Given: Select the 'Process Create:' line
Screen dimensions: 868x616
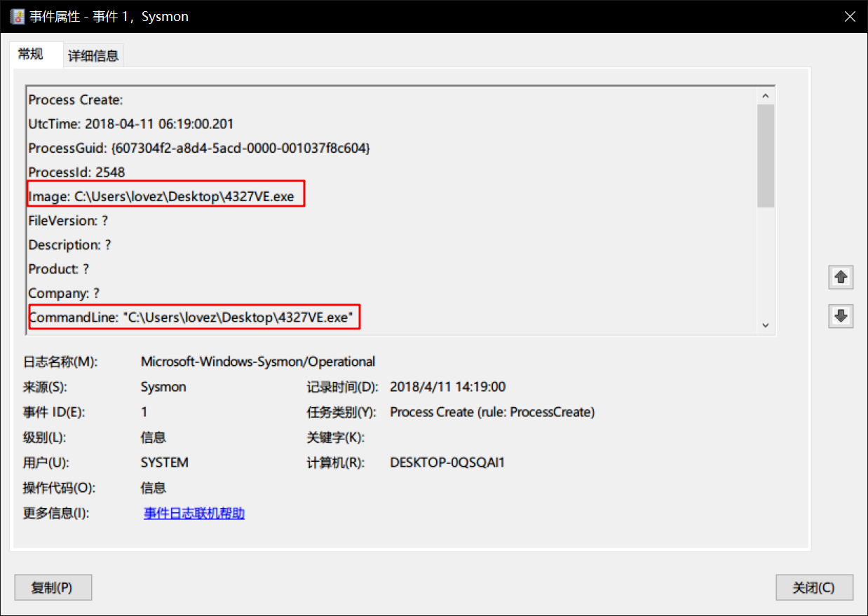Looking at the screenshot, I should click(76, 100).
